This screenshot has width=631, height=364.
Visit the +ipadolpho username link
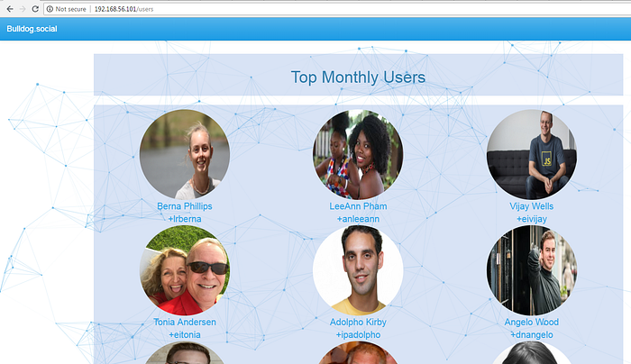[358, 334]
